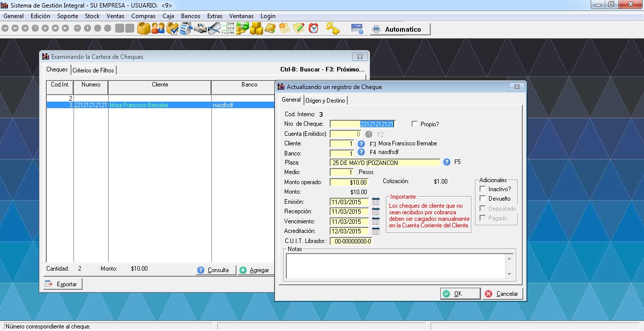Click the lookup help icon beside Plaza

tap(446, 162)
